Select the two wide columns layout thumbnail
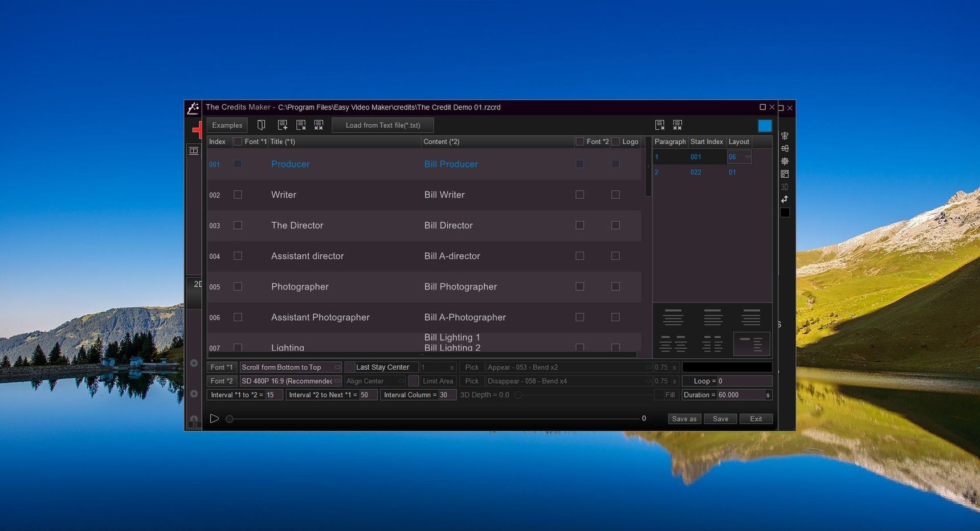The height and width of the screenshot is (531, 980). tap(673, 344)
